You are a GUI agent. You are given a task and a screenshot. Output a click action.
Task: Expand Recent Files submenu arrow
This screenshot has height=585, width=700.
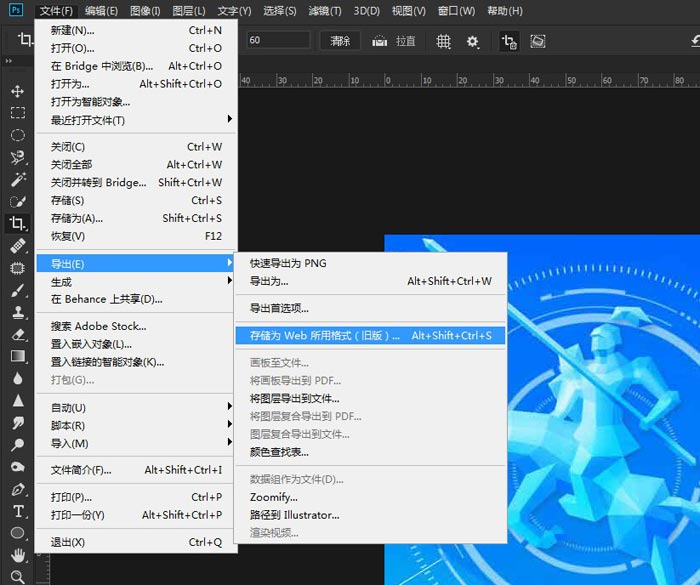229,119
